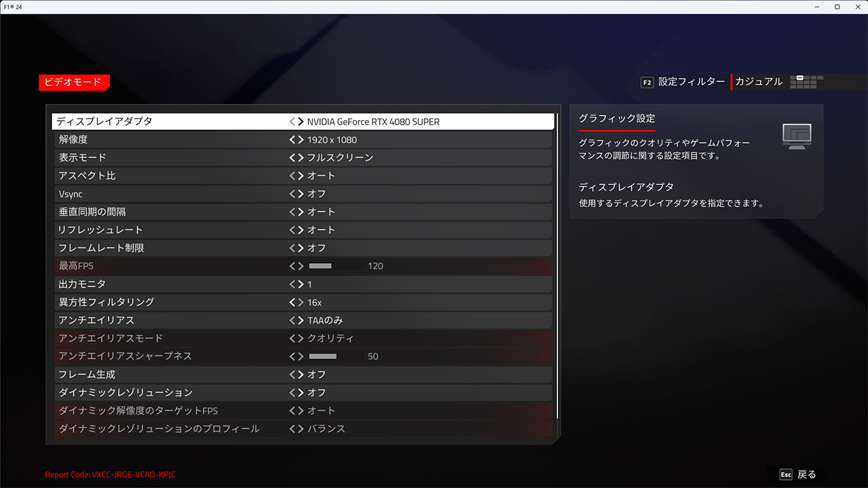868x488 pixels.
Task: Click next arrow for 出力モニタ
Action: tap(300, 284)
